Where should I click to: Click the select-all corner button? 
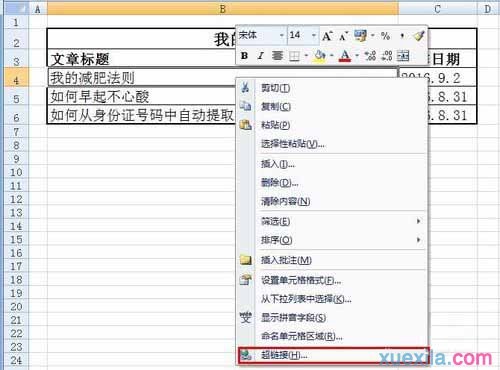[x=16, y=9]
